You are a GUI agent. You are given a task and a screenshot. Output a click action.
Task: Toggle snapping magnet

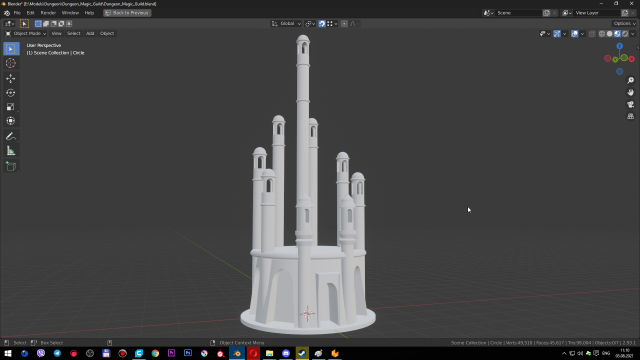pos(322,24)
